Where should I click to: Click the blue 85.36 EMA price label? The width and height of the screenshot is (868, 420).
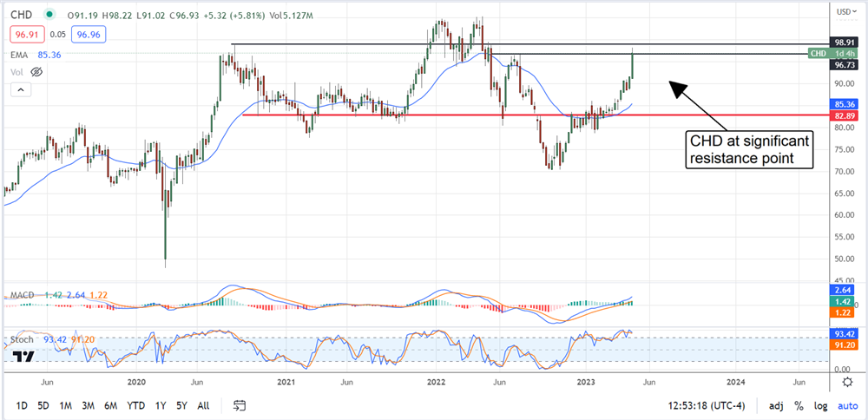[845, 103]
